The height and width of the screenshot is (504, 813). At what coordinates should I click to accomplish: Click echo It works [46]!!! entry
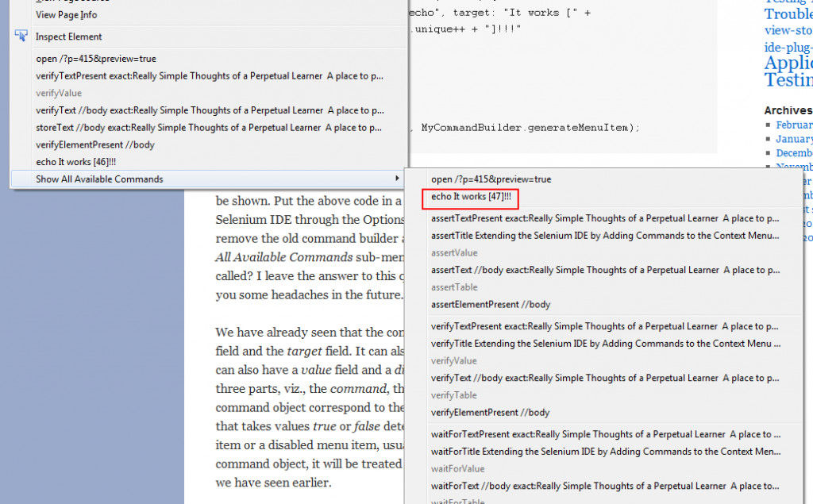75,162
